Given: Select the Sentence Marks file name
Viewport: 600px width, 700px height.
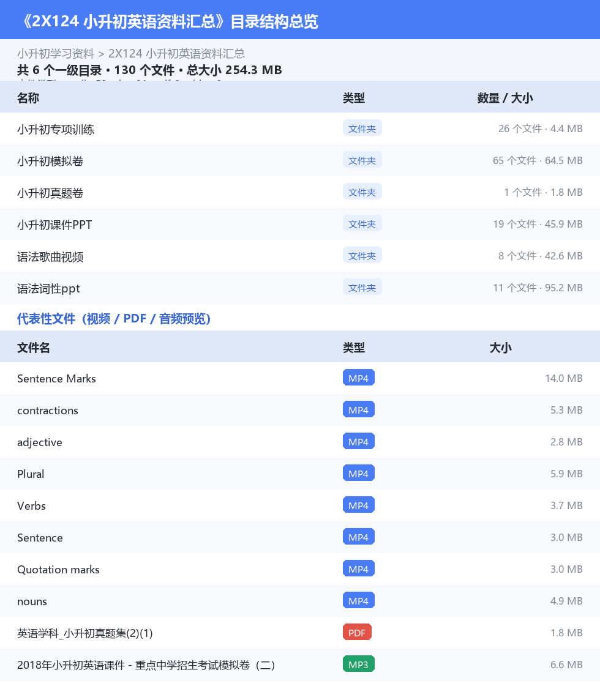Looking at the screenshot, I should (x=57, y=379).
